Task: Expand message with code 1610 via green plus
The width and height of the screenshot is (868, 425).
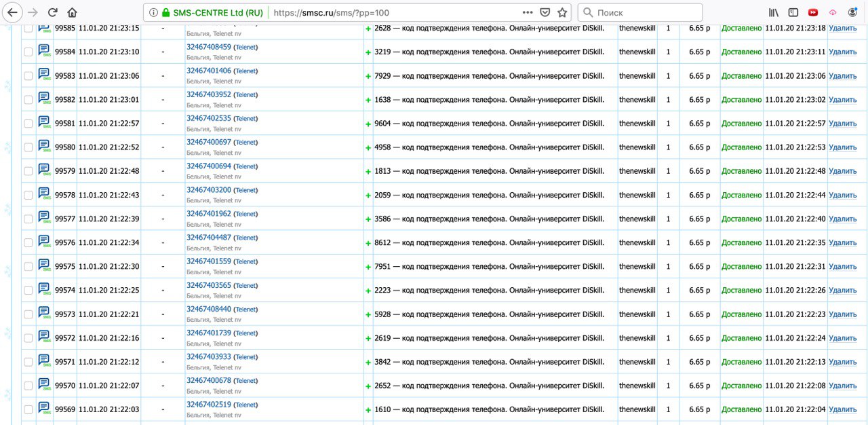Action: [x=368, y=410]
